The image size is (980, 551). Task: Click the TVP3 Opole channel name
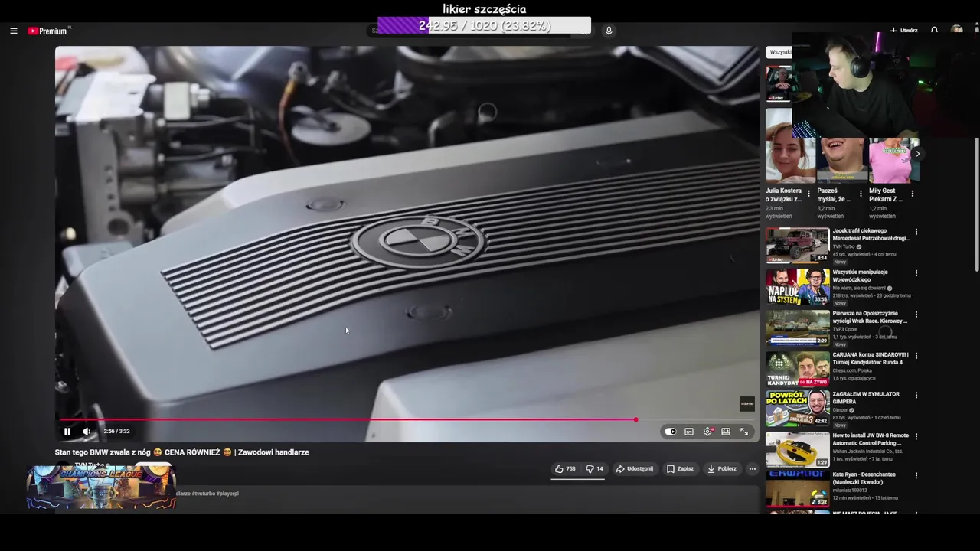tap(845, 330)
